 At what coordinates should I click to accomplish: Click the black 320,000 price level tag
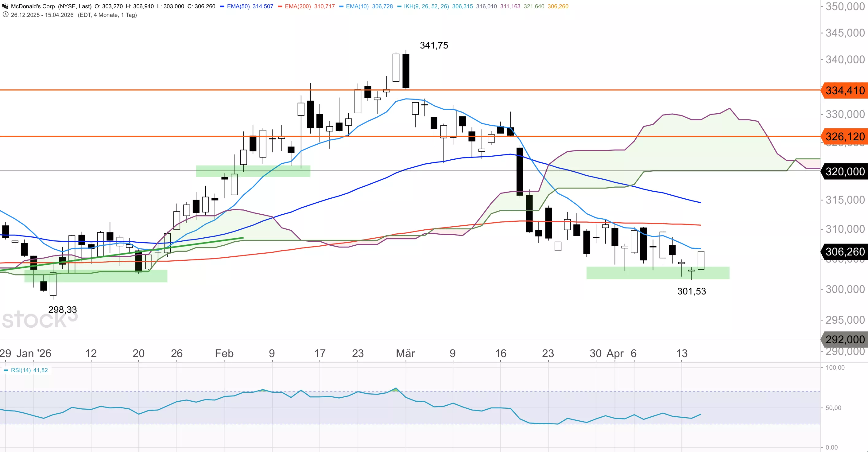tap(845, 172)
